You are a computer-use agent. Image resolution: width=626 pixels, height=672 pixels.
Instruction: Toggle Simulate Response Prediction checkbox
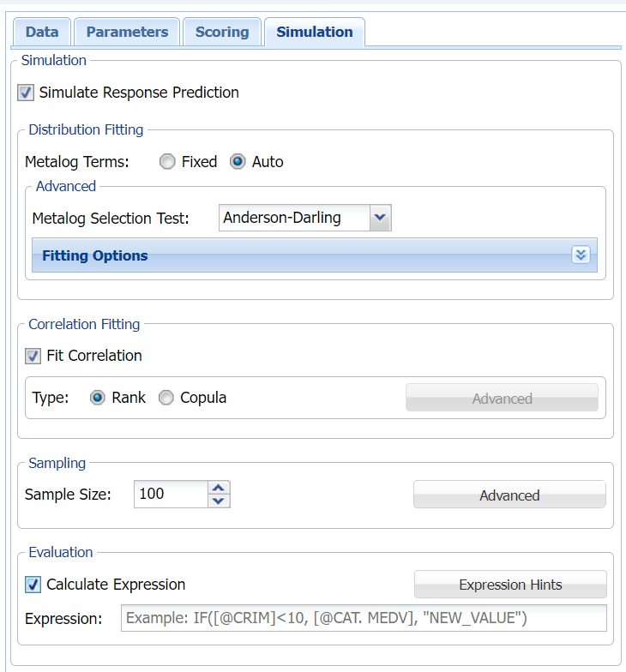(26, 93)
